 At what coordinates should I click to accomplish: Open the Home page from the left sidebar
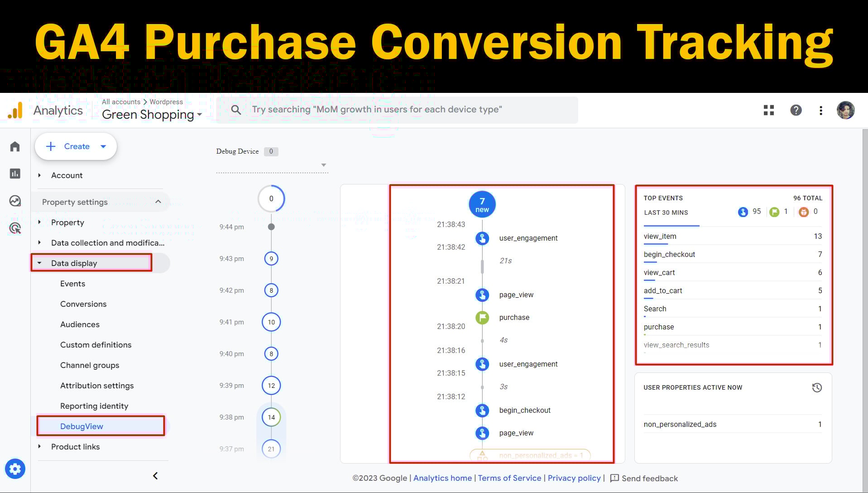tap(15, 146)
